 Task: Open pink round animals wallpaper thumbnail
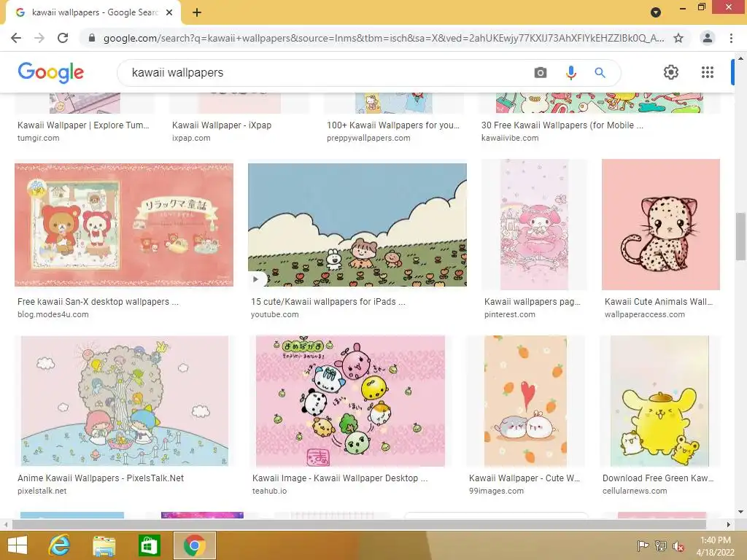[x=350, y=401]
